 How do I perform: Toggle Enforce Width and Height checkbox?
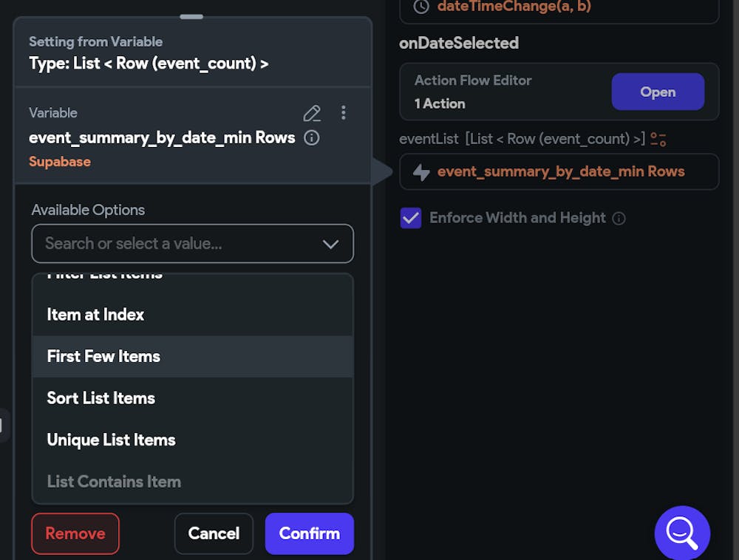[x=410, y=218]
